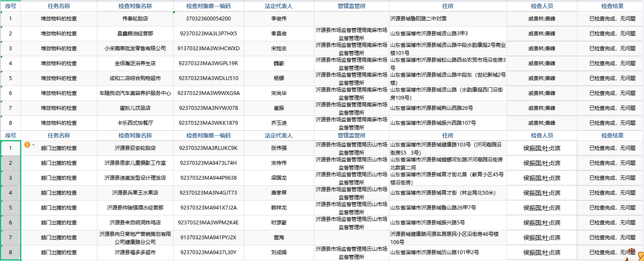Click the cell 沂源县驭安轮胎店
This screenshot has width=644, height=261.
click(135, 148)
